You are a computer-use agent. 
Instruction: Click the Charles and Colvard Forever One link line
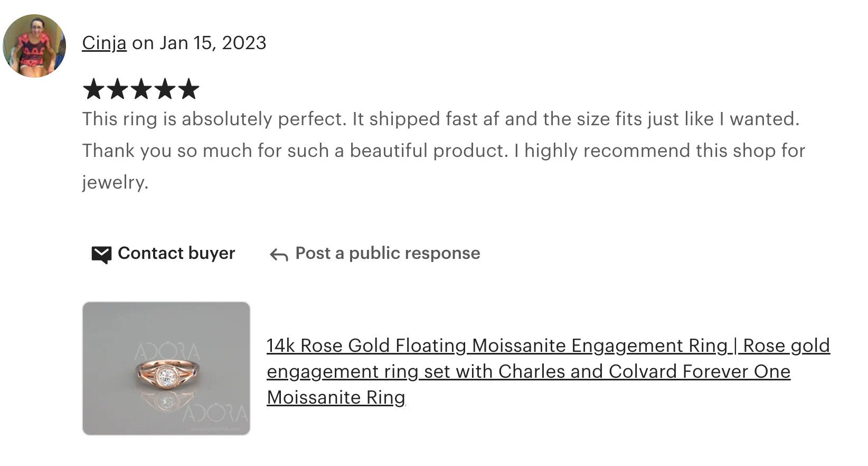coord(529,371)
